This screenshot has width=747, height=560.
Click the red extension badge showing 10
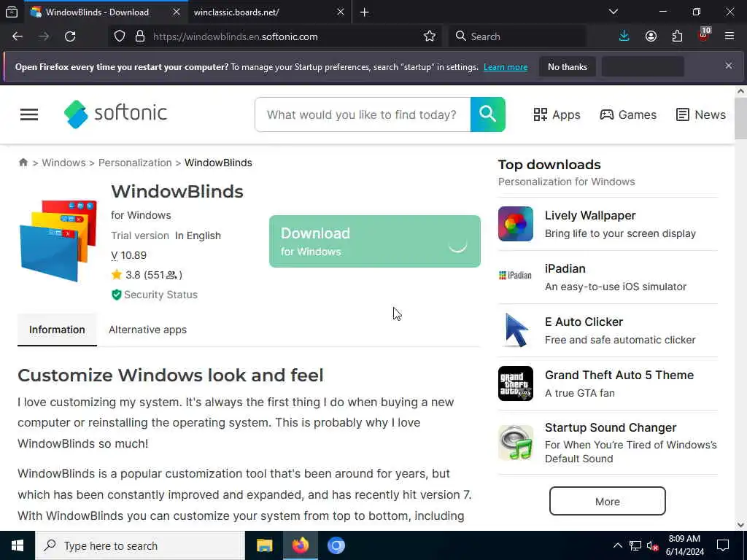(704, 35)
